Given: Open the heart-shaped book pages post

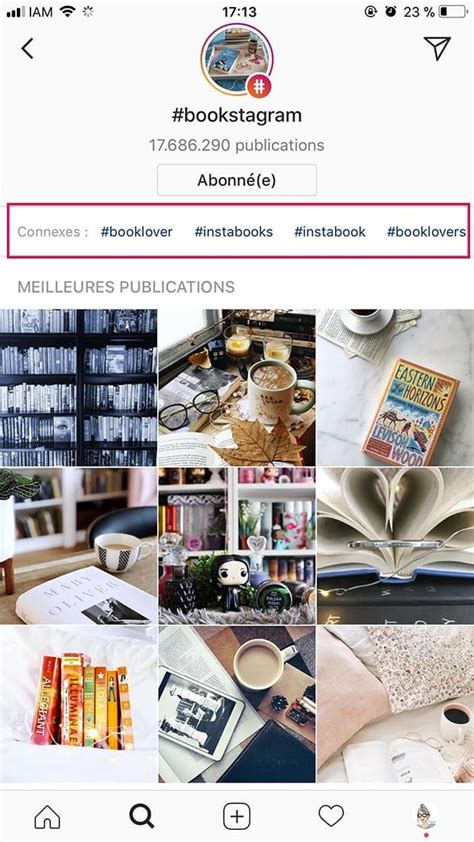Looking at the screenshot, I should (396, 546).
